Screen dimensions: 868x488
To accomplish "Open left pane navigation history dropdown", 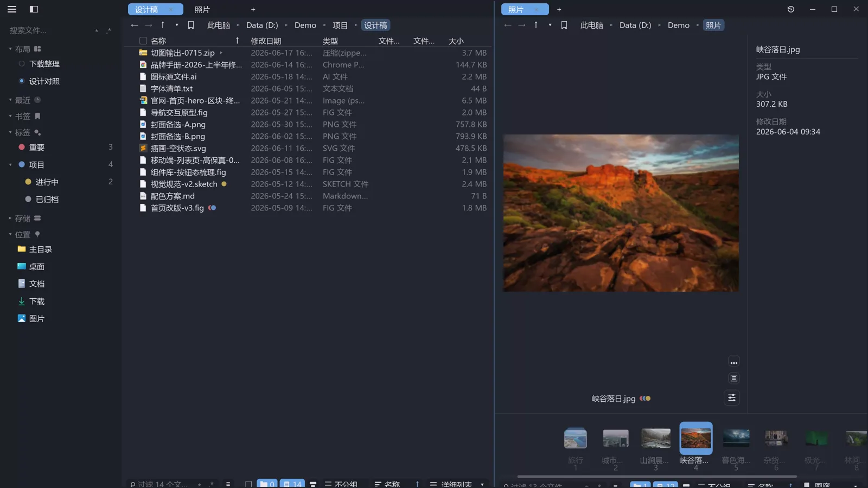I will pos(177,25).
